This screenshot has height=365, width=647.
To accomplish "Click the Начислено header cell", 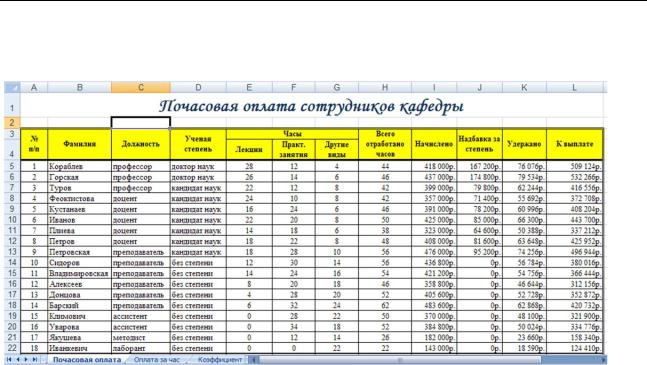I will click(x=434, y=144).
